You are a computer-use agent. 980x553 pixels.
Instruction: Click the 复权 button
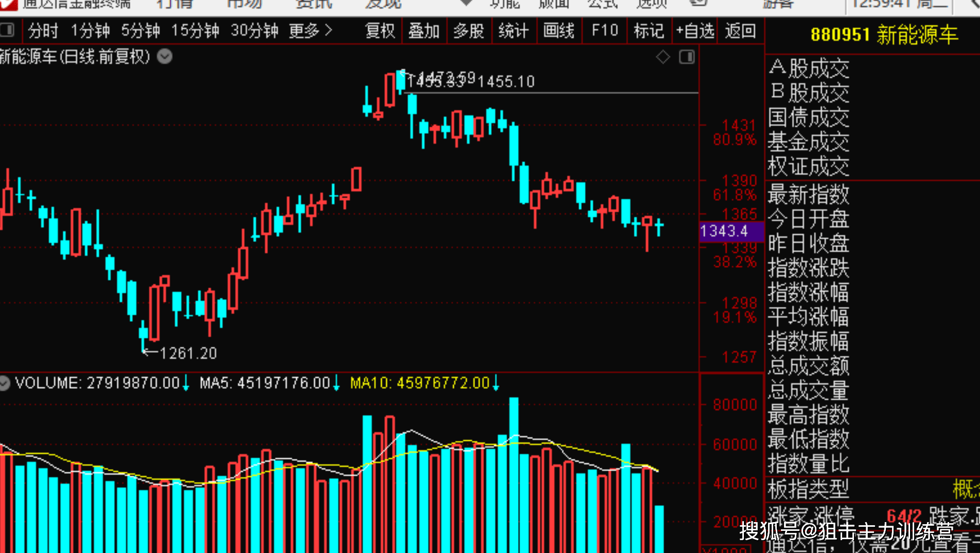click(380, 31)
